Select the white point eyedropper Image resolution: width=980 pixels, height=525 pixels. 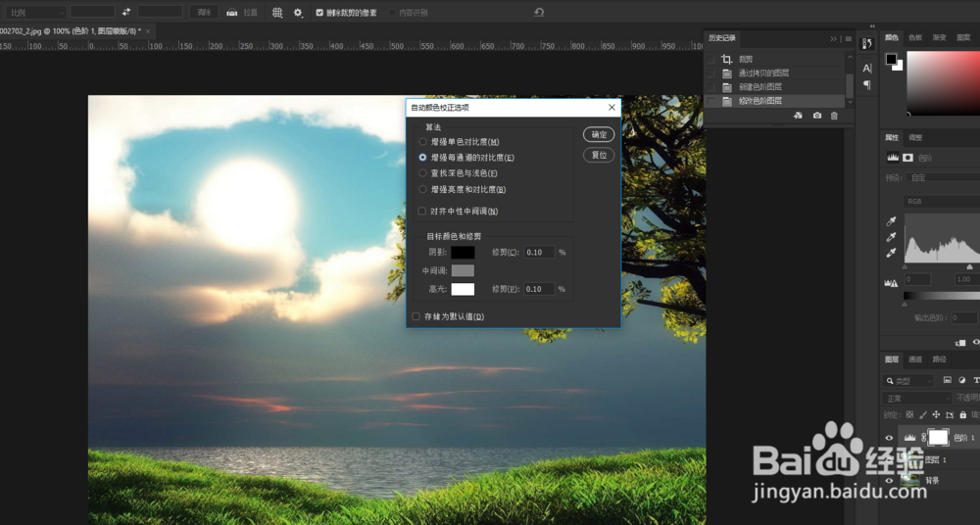click(891, 253)
